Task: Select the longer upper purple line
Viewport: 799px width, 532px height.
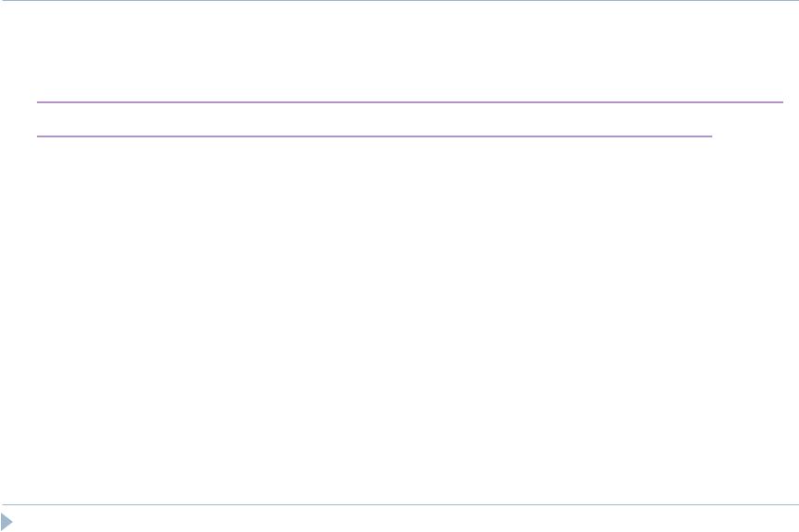Action: tap(410, 102)
